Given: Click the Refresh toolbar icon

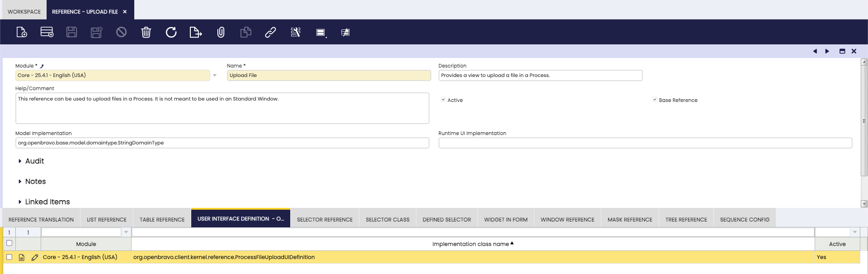Looking at the screenshot, I should click(171, 32).
